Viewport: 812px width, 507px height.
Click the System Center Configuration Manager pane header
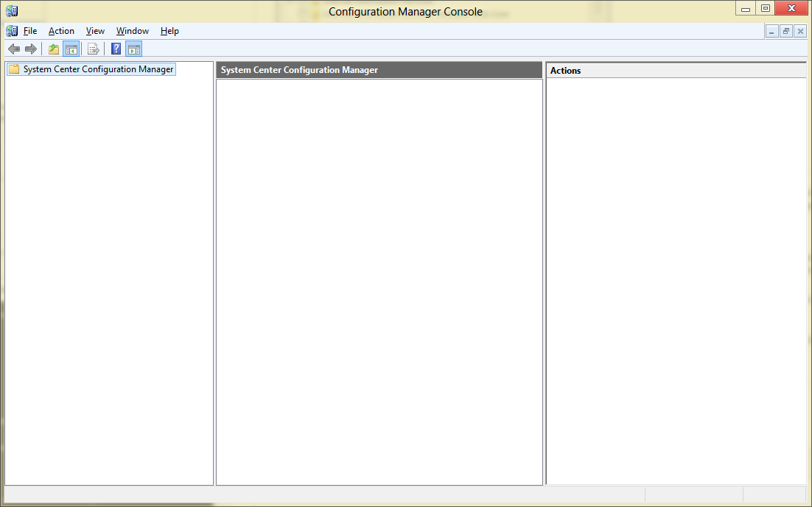coord(379,70)
